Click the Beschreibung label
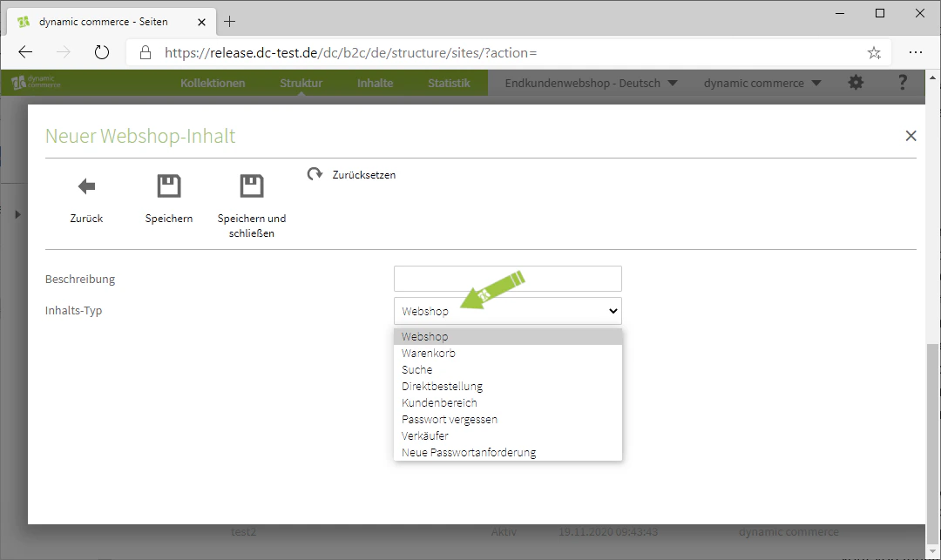Viewport: 941px width, 560px height. (x=80, y=280)
